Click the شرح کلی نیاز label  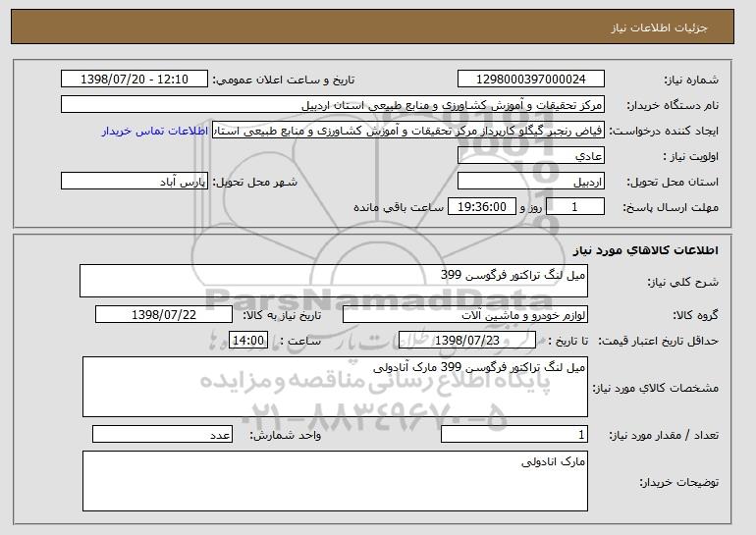[x=682, y=282]
